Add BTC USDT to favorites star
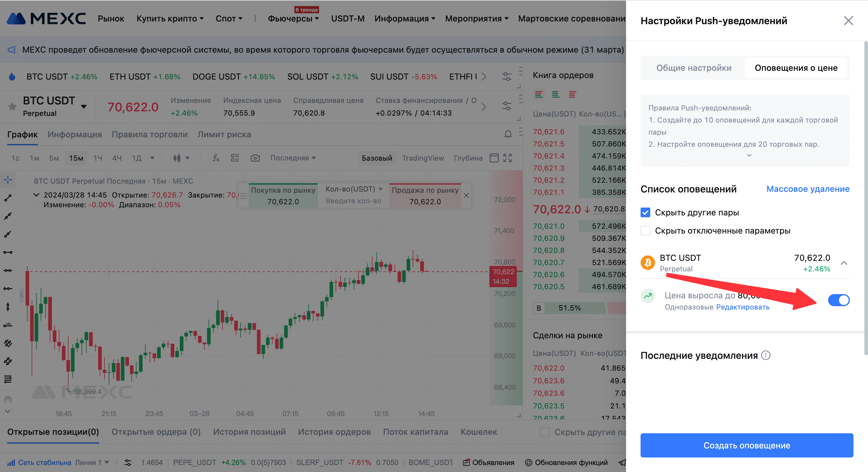 click(x=12, y=107)
